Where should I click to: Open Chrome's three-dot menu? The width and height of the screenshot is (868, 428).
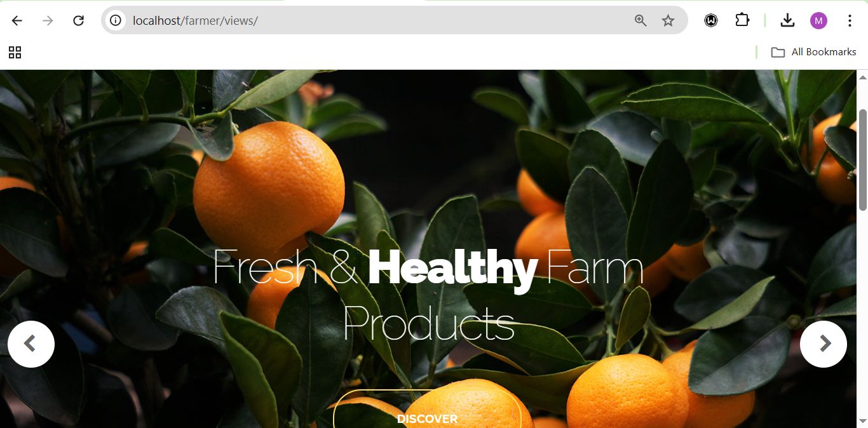(850, 20)
